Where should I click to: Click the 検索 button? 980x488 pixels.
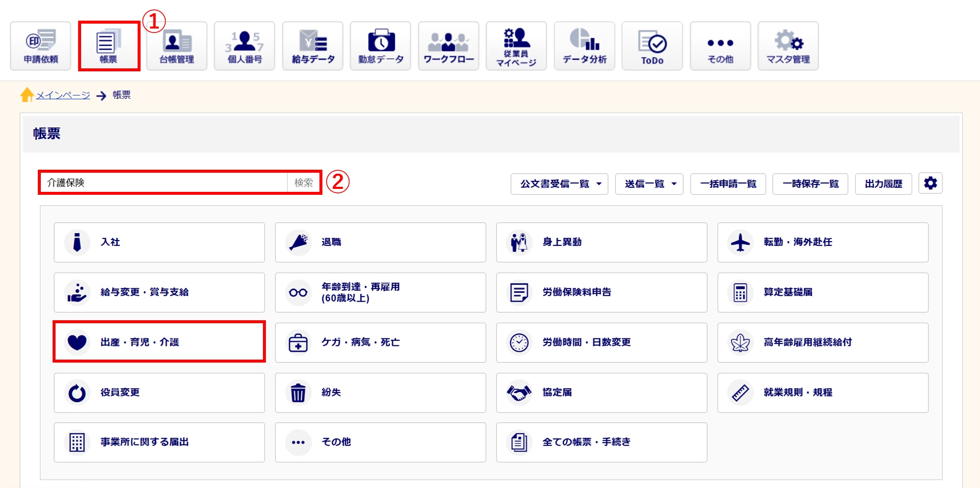coord(303,183)
